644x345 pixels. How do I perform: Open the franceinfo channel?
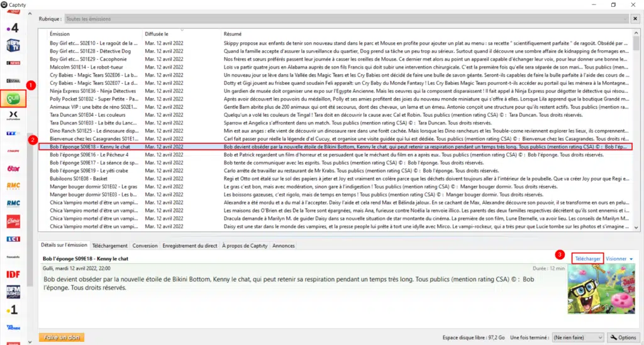(13, 257)
